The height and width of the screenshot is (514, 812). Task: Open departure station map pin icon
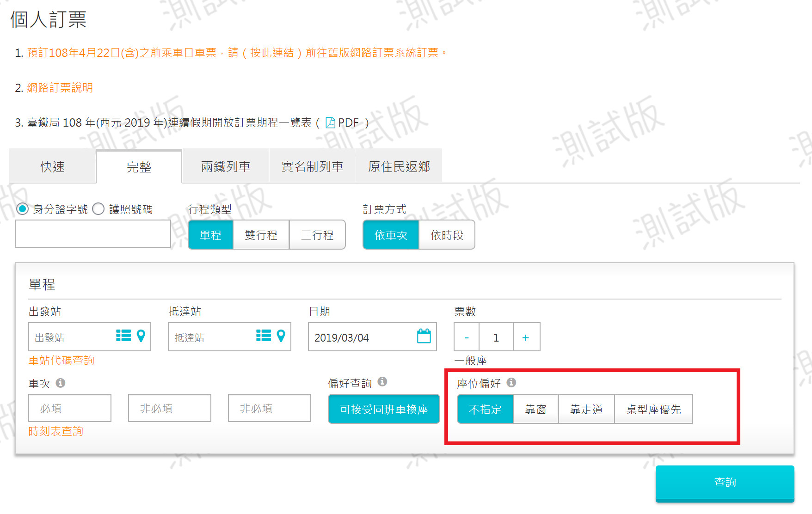[x=141, y=336]
